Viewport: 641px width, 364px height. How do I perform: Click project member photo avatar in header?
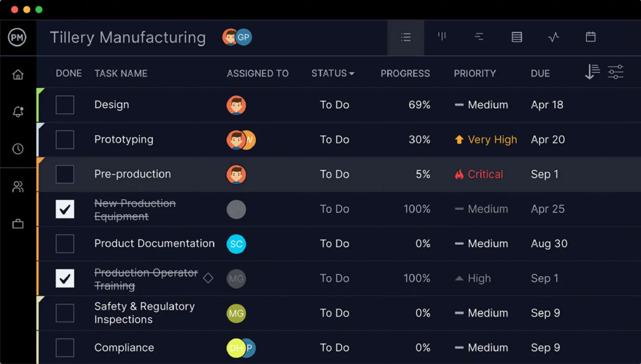[x=230, y=37]
